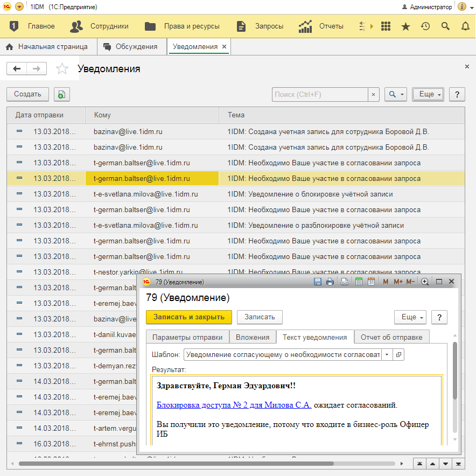This screenshot has width=476, height=476.
Task: Open the functions menu grid icon
Action: (386, 26)
